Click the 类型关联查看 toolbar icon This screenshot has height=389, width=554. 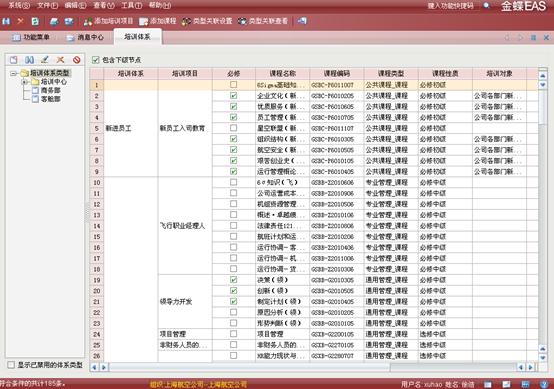242,21
